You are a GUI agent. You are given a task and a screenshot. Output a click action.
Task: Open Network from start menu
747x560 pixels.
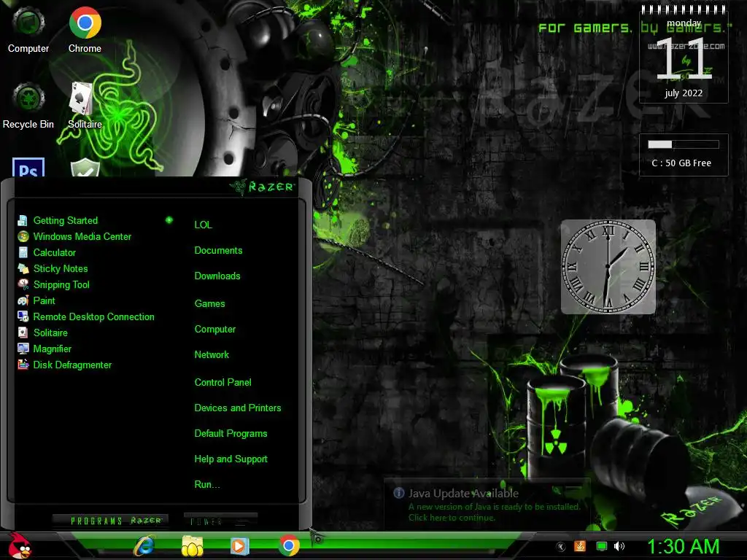(x=212, y=355)
